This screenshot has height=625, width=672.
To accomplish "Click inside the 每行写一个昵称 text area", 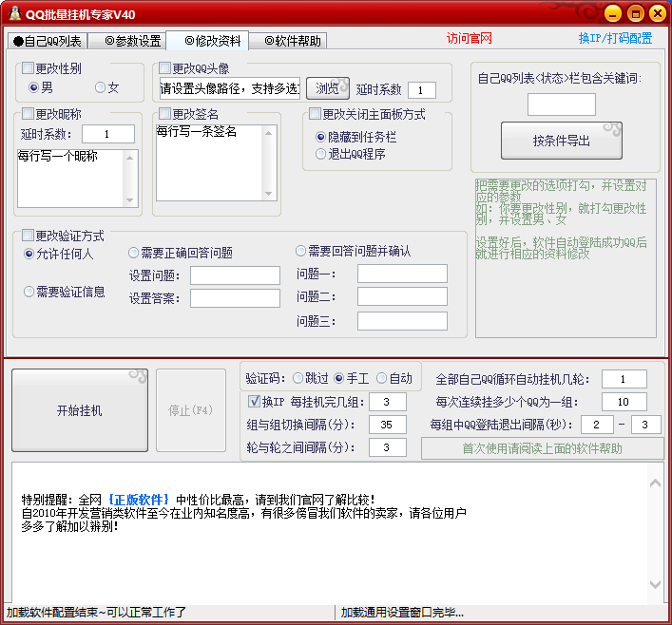I will pos(70,179).
